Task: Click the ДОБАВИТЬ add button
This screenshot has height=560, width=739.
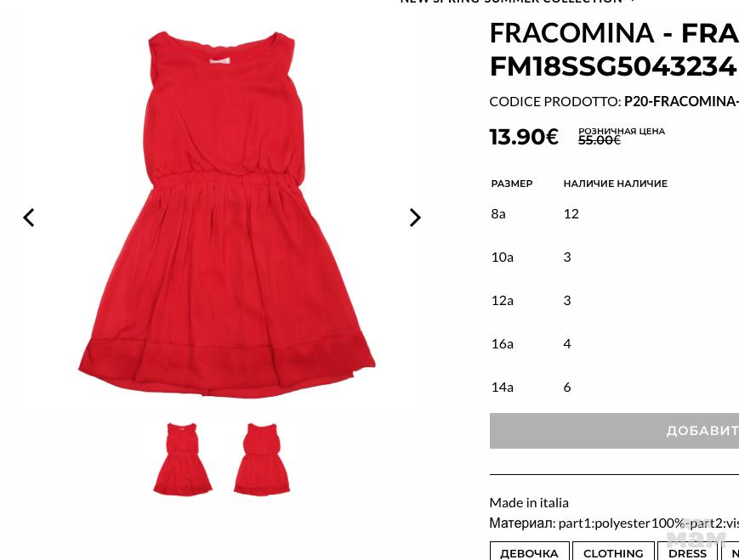Action: point(614,431)
